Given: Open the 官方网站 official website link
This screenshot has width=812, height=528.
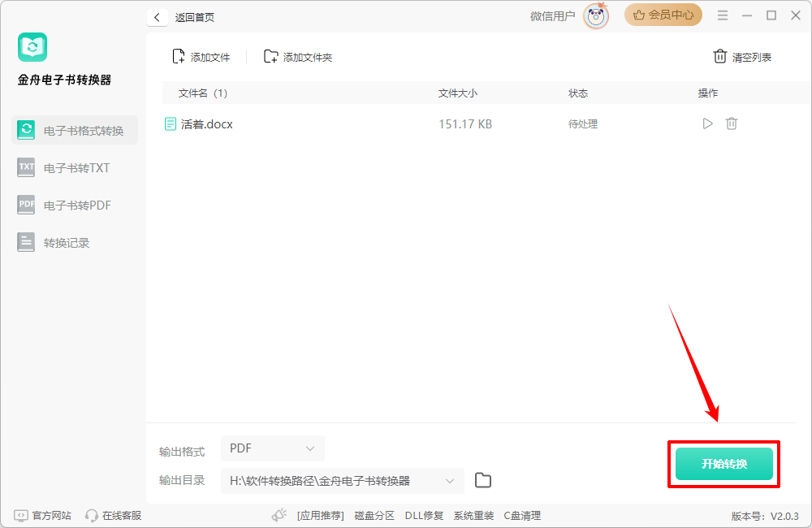Looking at the screenshot, I should (x=43, y=516).
